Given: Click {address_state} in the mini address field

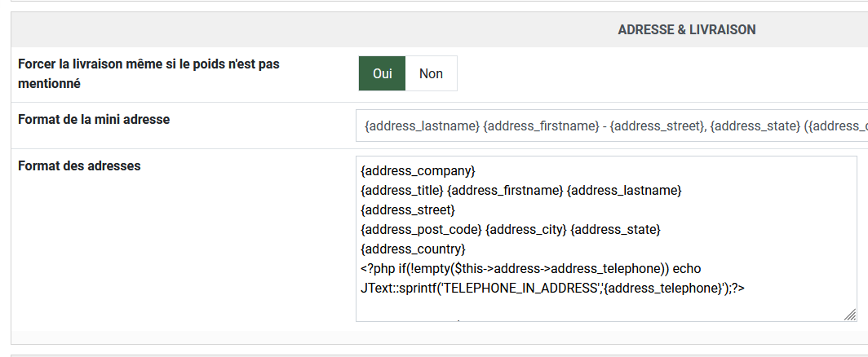Looking at the screenshot, I should [755, 126].
